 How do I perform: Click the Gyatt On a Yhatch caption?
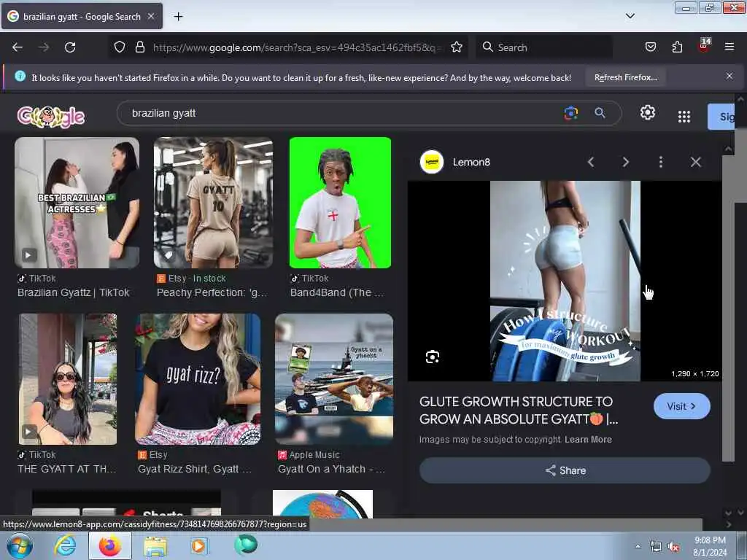pos(332,469)
